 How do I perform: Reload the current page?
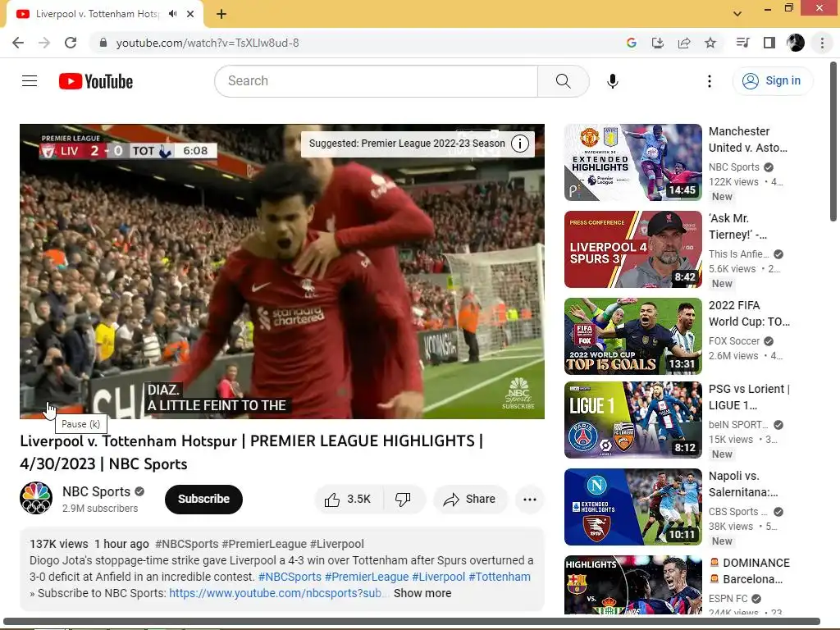(71, 43)
